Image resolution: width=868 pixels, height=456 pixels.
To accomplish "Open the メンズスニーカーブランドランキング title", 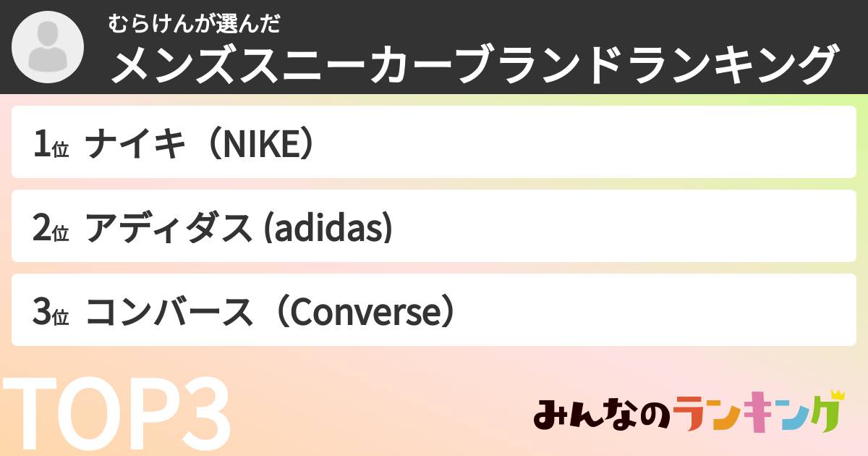I will pyautogui.click(x=475, y=67).
